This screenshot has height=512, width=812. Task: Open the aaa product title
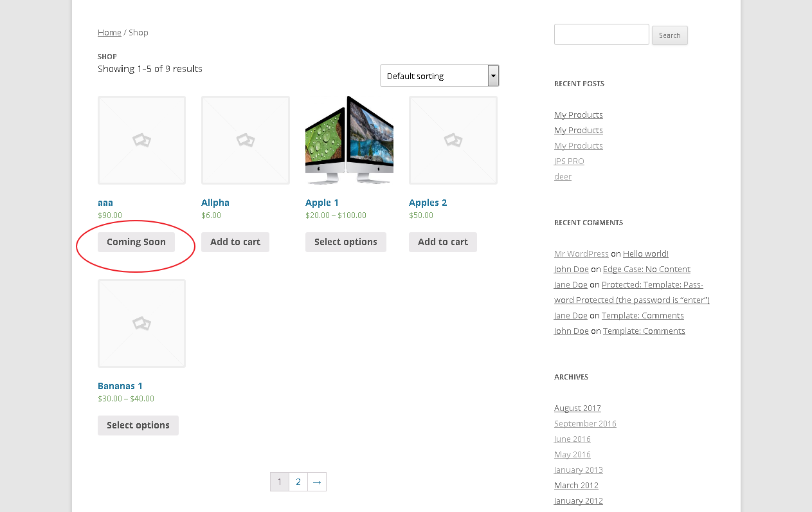(105, 203)
